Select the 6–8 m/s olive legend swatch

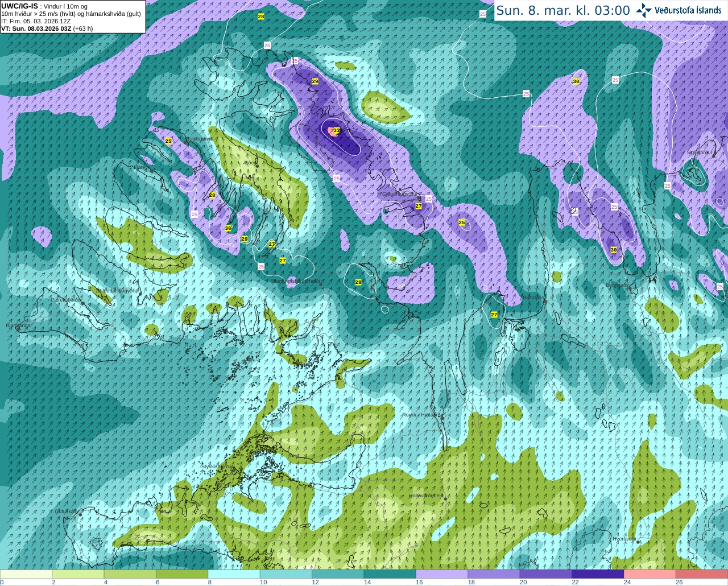182,574
